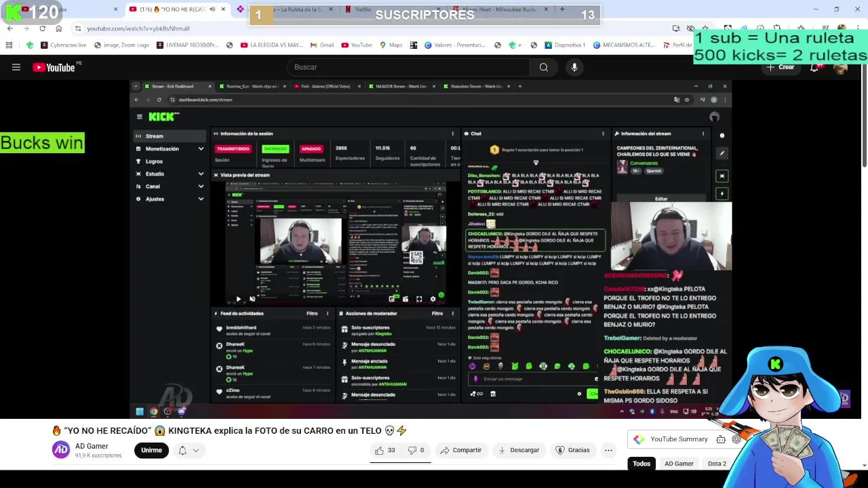Image resolution: width=868 pixels, height=488 pixels.
Task: Expand Ajustes in the Kick sidebar
Action: pyautogui.click(x=170, y=199)
